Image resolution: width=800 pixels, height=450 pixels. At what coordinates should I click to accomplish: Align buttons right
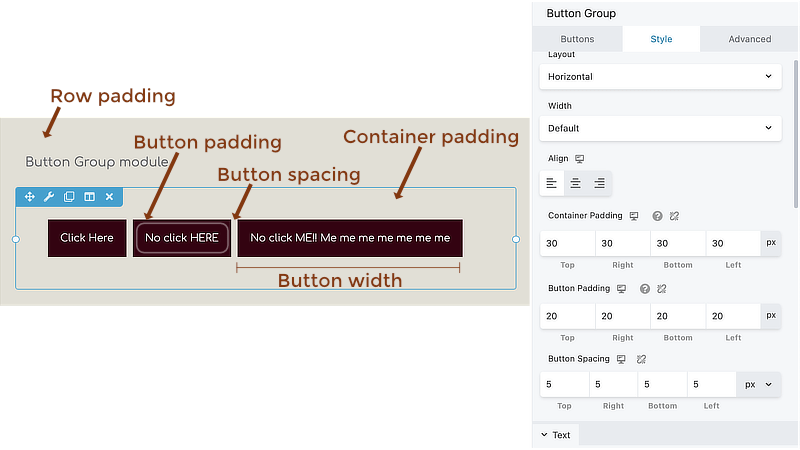click(x=599, y=183)
